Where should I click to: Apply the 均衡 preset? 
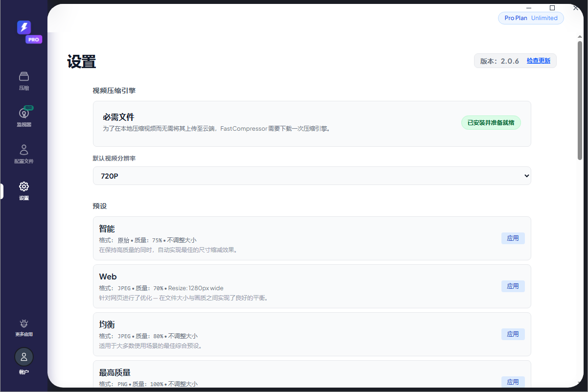[x=513, y=334]
